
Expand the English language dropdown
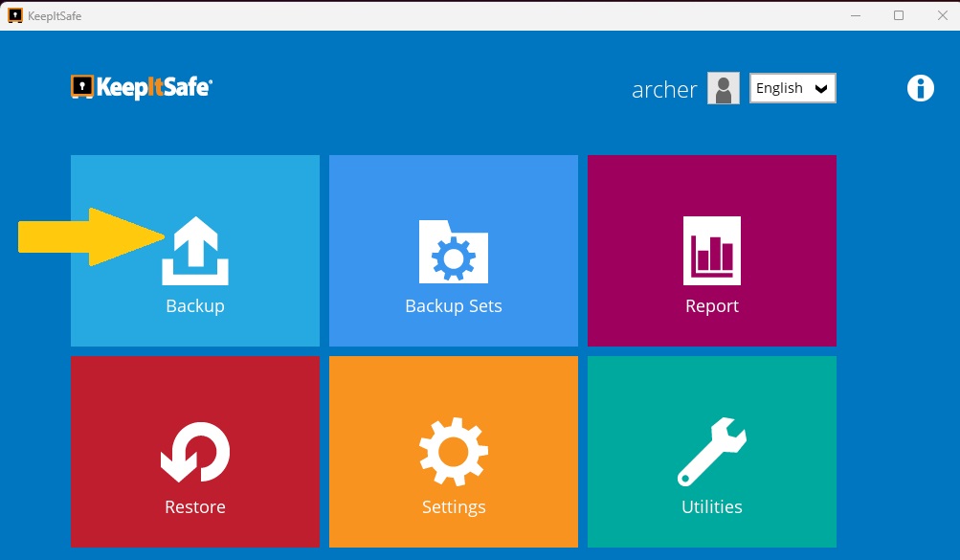click(x=793, y=88)
